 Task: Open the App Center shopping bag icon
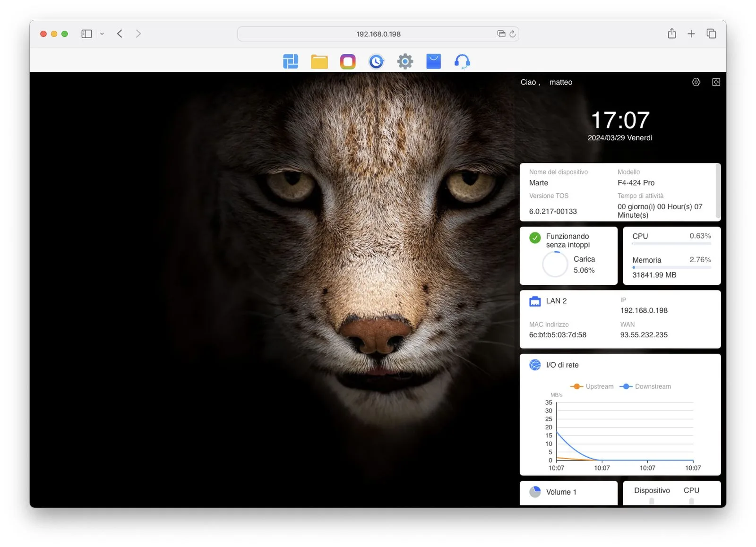[434, 61]
